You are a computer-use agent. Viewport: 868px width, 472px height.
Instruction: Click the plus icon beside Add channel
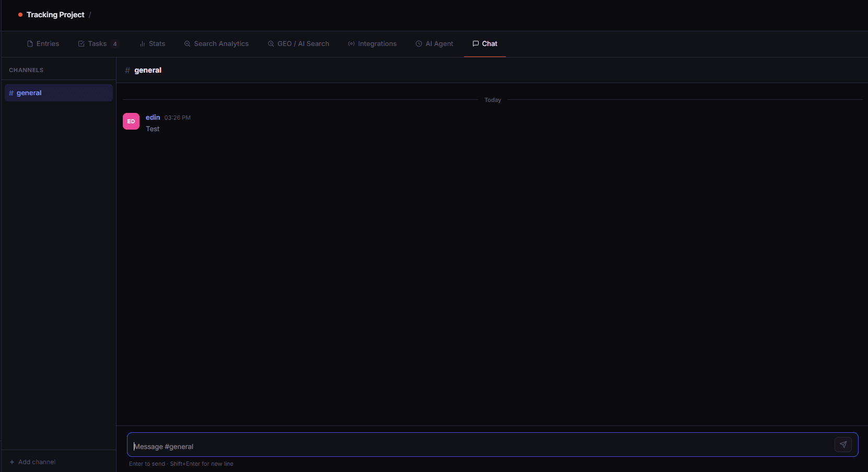(12, 462)
